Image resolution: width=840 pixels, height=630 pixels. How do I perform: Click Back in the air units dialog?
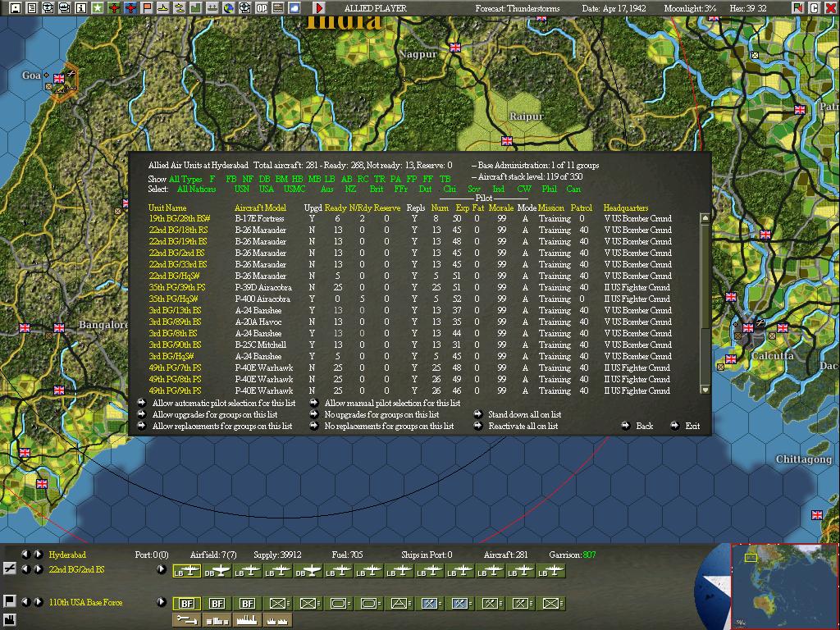click(x=645, y=426)
